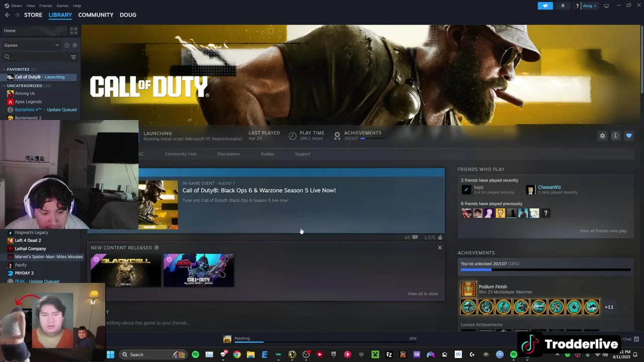644x362 pixels.
Task: Open the Guides tab
Action: [267, 154]
